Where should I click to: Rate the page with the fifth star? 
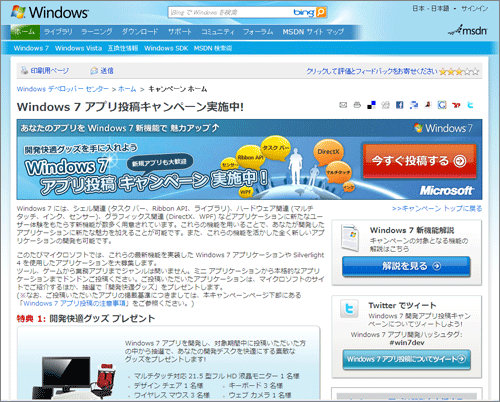[x=476, y=71]
